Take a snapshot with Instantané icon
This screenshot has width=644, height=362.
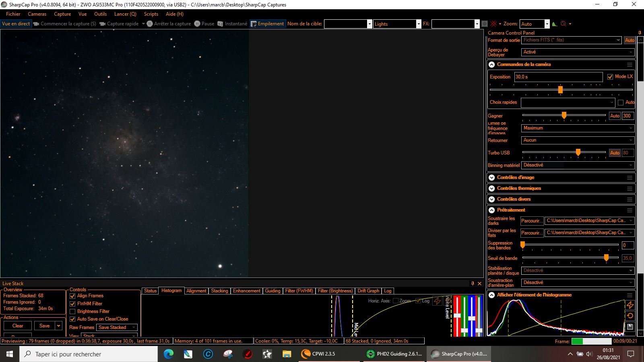coord(220,24)
